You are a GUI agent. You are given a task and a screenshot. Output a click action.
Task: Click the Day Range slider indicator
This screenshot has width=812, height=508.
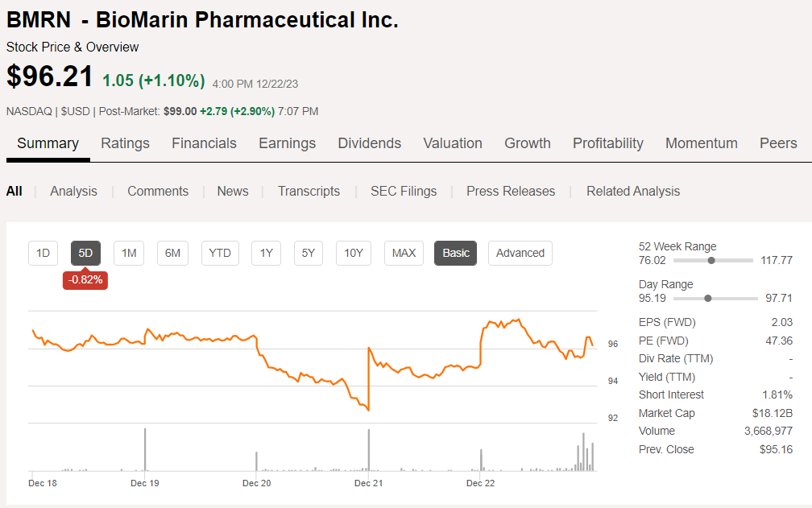tap(707, 298)
